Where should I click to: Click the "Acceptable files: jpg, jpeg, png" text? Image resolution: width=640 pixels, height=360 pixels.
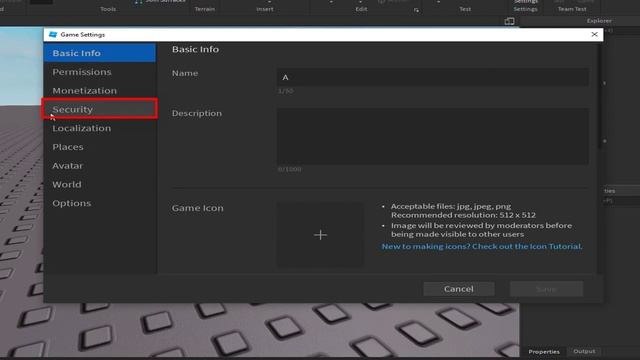coord(451,207)
